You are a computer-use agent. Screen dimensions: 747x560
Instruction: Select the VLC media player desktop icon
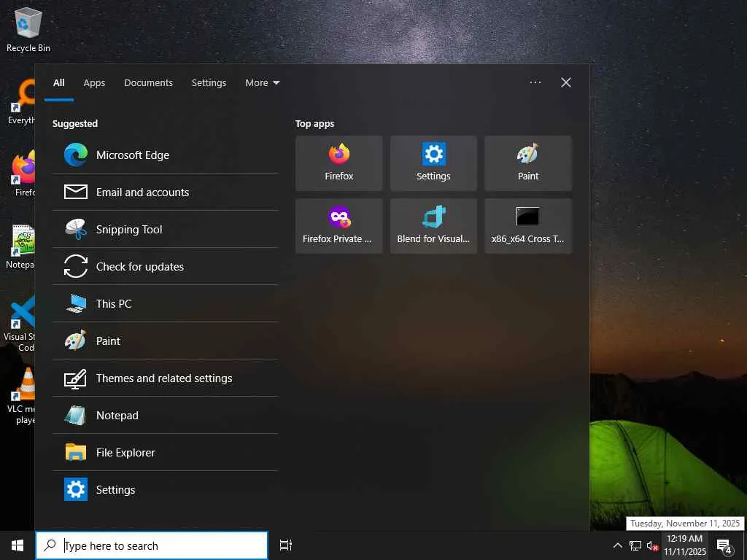click(x=20, y=395)
